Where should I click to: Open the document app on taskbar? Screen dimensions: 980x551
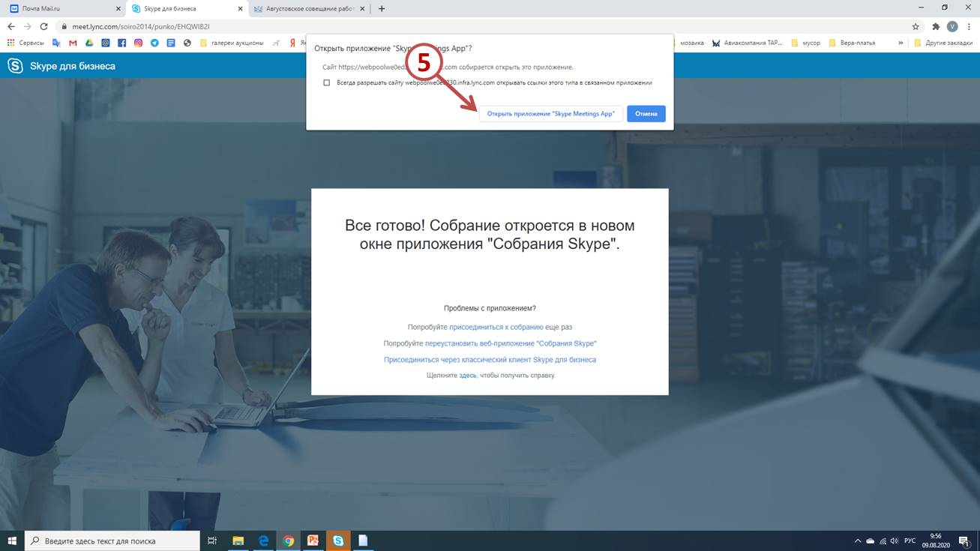(364, 541)
